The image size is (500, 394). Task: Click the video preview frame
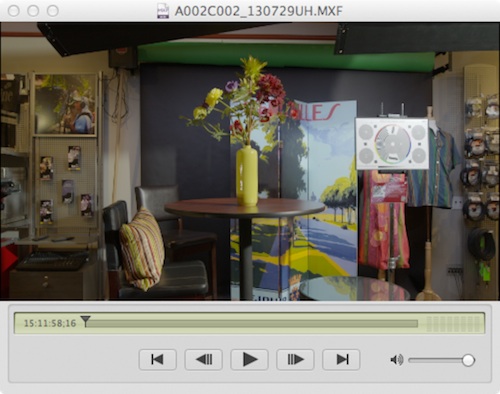click(x=250, y=161)
